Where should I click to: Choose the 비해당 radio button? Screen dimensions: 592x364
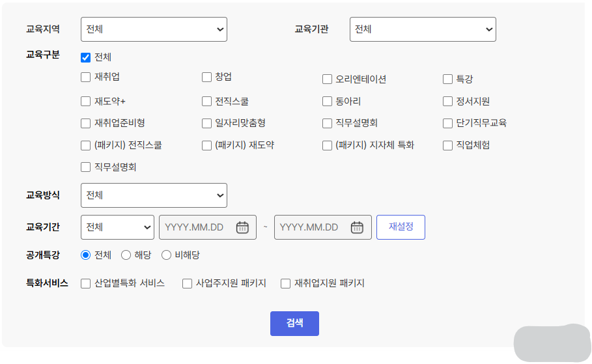pos(166,255)
